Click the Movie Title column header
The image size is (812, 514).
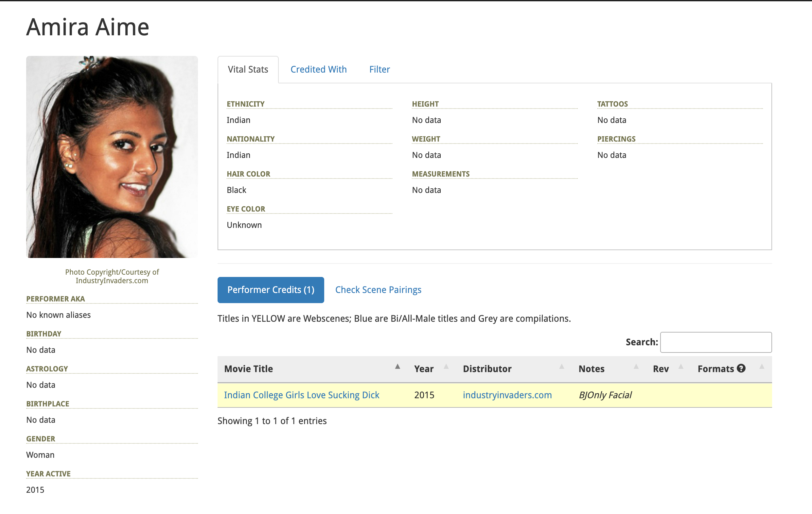click(249, 369)
